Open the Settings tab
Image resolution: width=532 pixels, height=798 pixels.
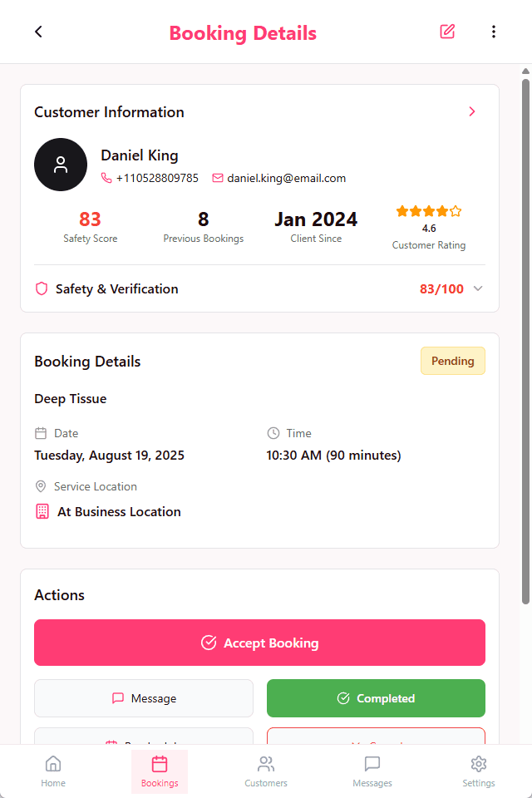[478, 771]
